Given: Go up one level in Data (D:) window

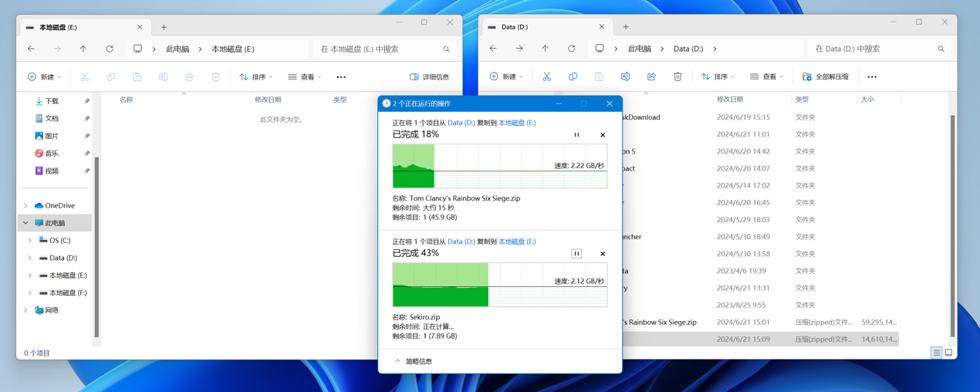Looking at the screenshot, I should [x=545, y=49].
